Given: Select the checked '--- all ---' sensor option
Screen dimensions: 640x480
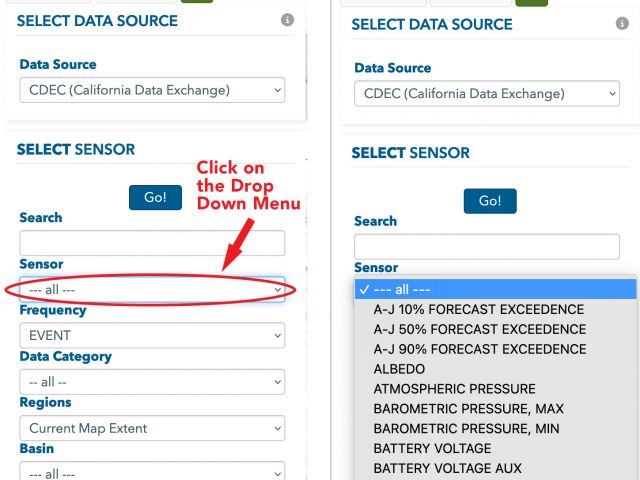Looking at the screenshot, I should click(496, 289).
